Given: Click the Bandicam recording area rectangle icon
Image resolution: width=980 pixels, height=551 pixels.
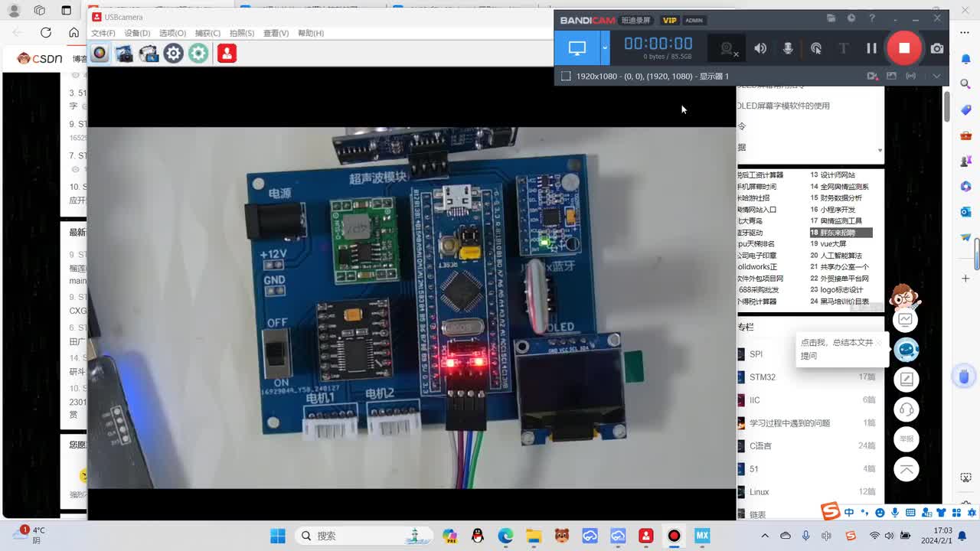Looking at the screenshot, I should tap(566, 77).
